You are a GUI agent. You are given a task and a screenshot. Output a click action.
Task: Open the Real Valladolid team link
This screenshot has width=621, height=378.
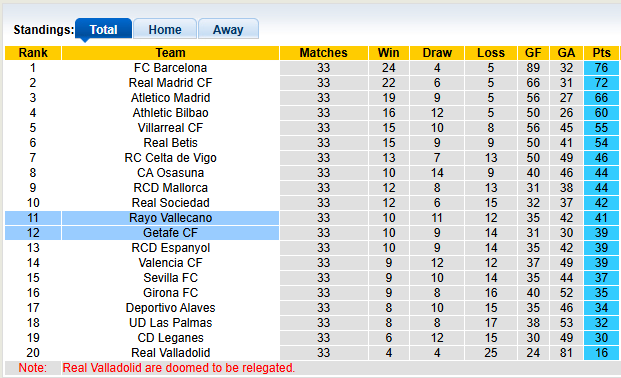pyautogui.click(x=170, y=353)
